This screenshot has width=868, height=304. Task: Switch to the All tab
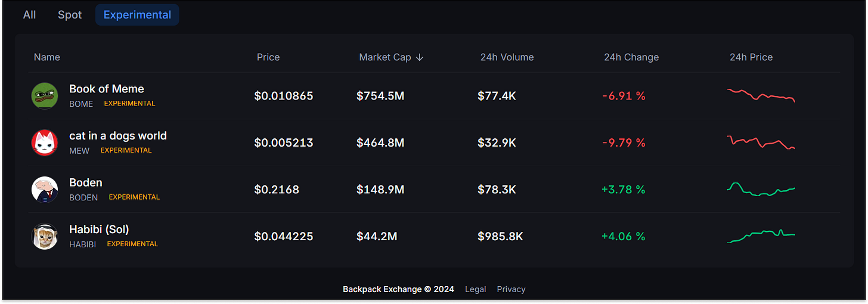[29, 15]
